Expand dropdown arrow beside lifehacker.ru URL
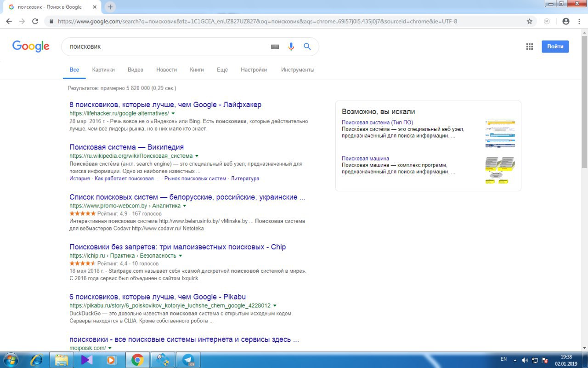The image size is (588, 368). [173, 113]
